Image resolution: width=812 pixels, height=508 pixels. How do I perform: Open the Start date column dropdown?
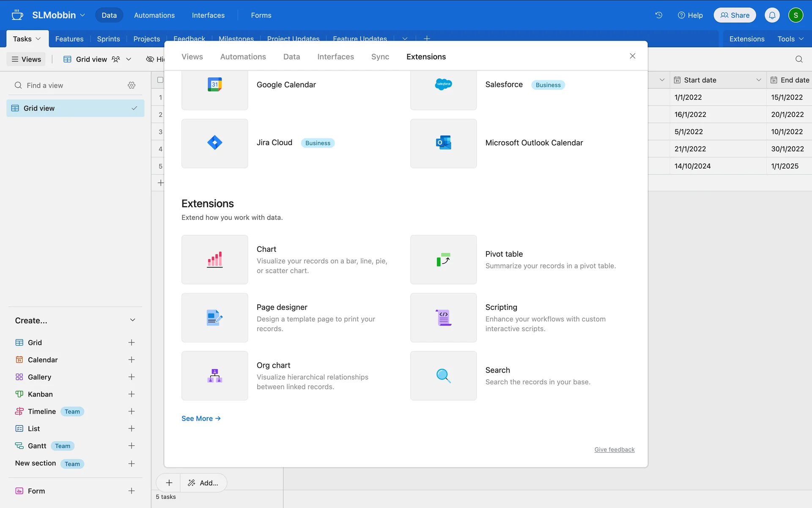point(758,80)
